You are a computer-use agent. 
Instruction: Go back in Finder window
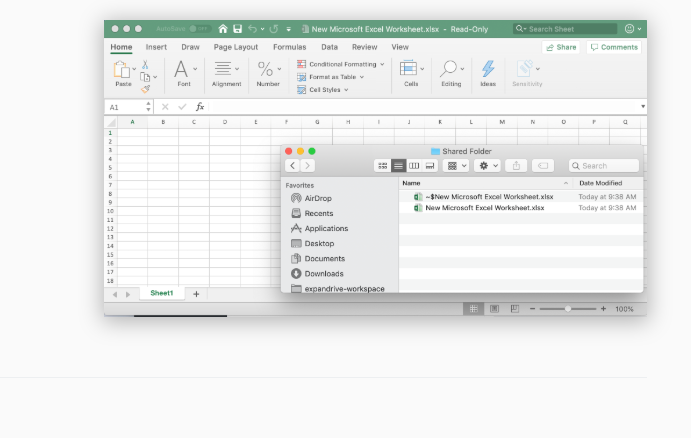tap(292, 166)
